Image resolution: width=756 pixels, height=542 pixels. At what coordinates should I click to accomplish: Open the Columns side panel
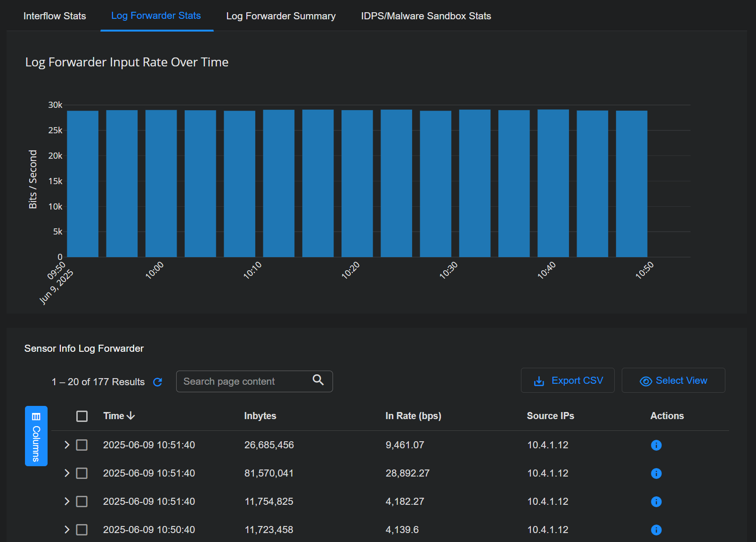point(36,436)
